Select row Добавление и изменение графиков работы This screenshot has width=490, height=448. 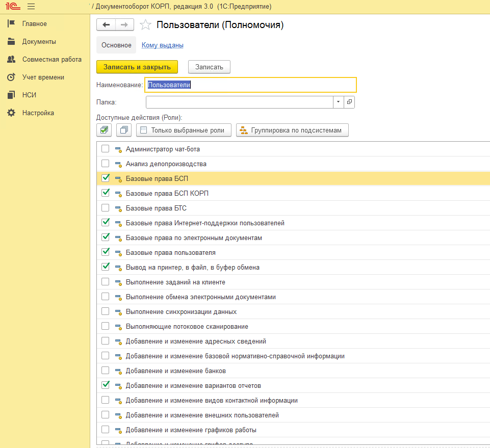[x=293, y=430]
